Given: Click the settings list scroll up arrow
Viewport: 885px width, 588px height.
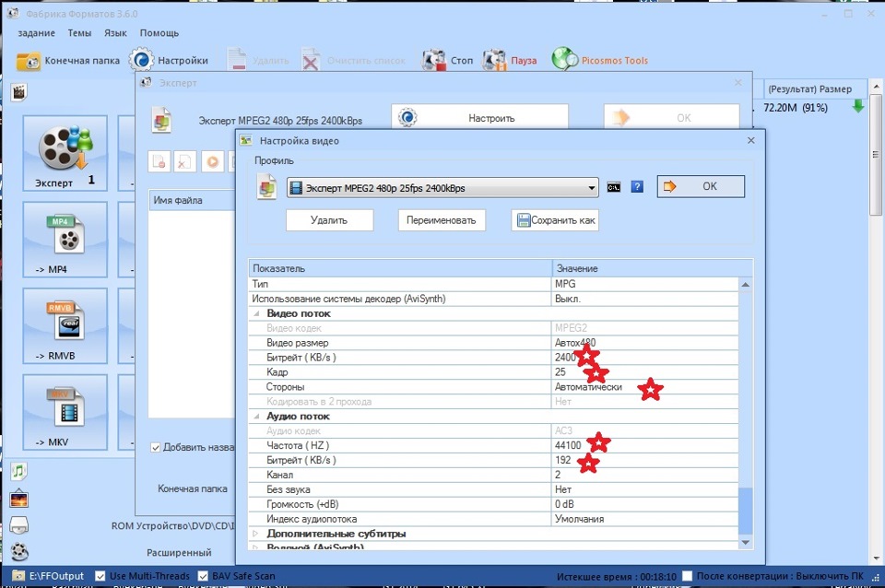Looking at the screenshot, I should [745, 285].
